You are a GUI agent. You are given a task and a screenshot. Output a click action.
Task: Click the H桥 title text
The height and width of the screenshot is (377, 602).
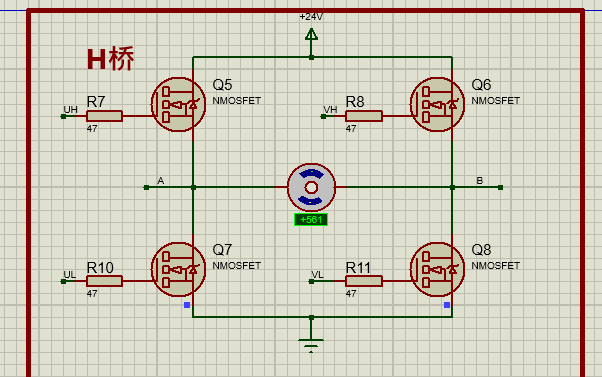tap(111, 59)
